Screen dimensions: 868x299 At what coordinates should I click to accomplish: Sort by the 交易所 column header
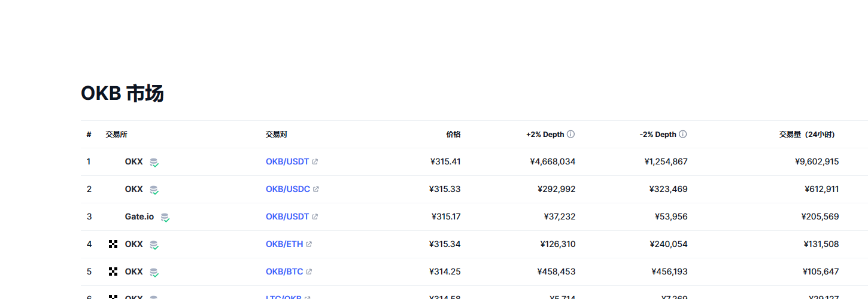pyautogui.click(x=116, y=135)
